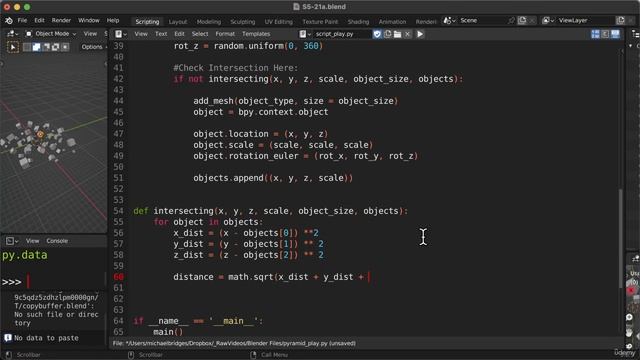Pin scene to workspace icon
Viewport: 640px width, 360px height.
point(512,20)
